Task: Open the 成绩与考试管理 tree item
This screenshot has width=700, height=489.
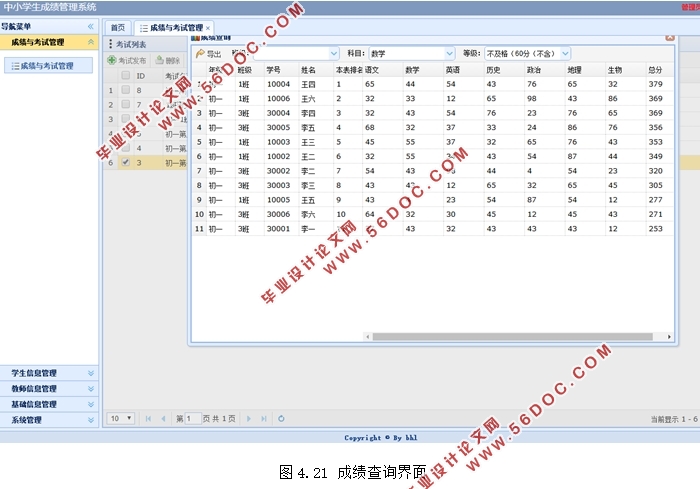Action: coord(47,66)
